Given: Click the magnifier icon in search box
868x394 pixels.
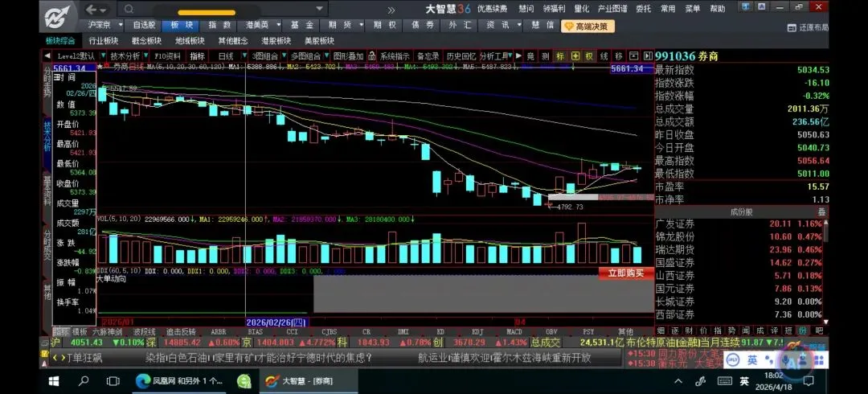Looking at the screenshot, I should pos(129,10).
